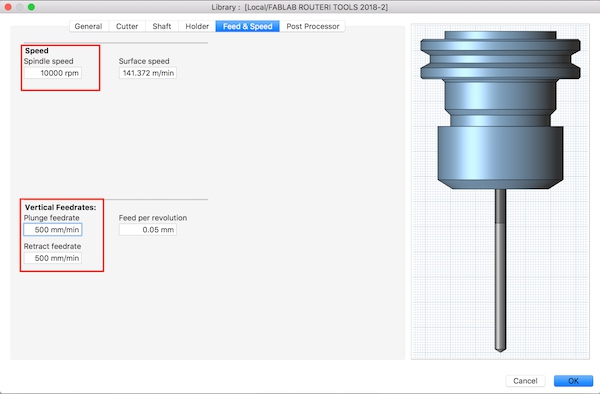Image resolution: width=600 pixels, height=394 pixels.
Task: Click the Feed per revolution field
Action: click(x=148, y=230)
